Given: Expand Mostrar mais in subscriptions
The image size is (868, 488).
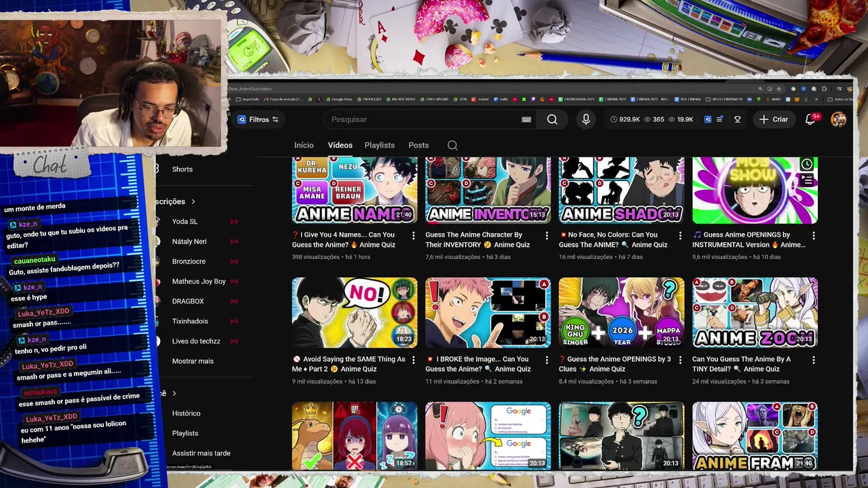Looking at the screenshot, I should 193,361.
